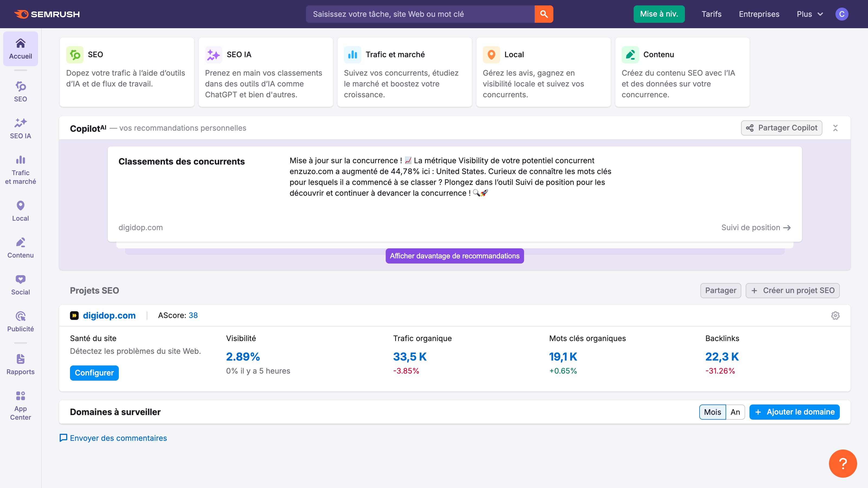Click digidop.com text in Copilot card
Viewport: 868px width, 488px height.
click(x=141, y=228)
